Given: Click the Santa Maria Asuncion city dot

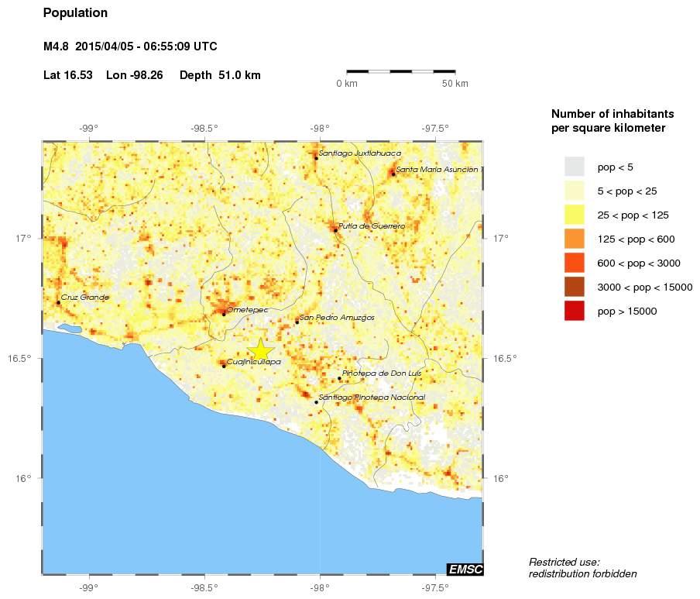Looking at the screenshot, I should 393,174.
